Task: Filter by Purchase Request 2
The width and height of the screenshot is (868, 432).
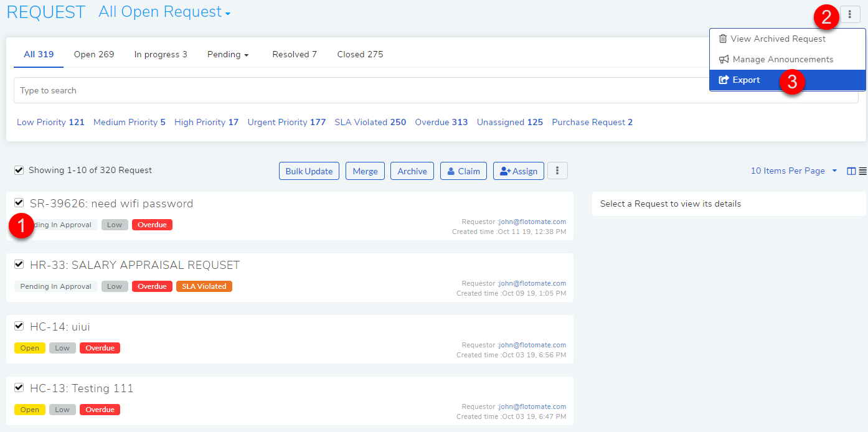Action: tap(592, 122)
